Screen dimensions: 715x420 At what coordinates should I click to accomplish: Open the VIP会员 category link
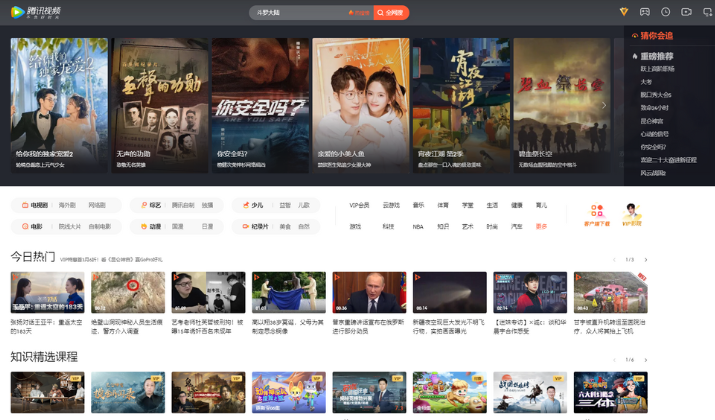[359, 205]
